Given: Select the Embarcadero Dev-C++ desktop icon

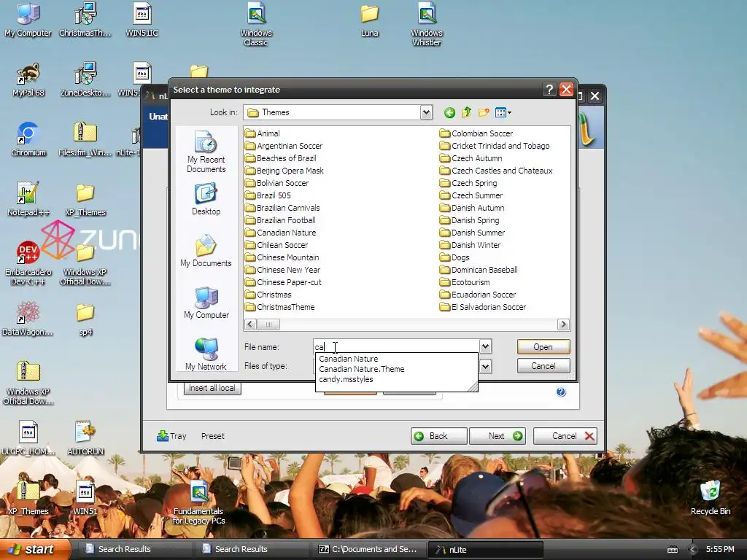Looking at the screenshot, I should click(x=28, y=263).
